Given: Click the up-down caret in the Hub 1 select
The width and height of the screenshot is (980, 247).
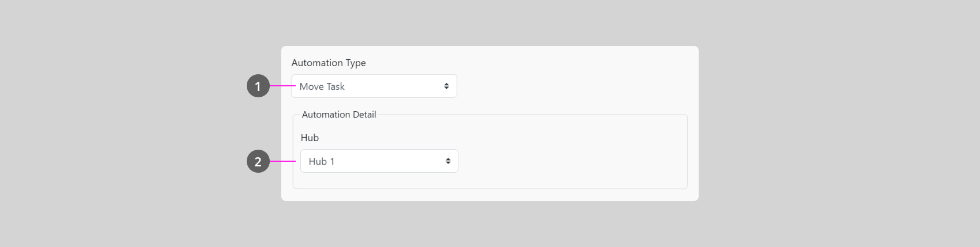Looking at the screenshot, I should click(x=448, y=161).
